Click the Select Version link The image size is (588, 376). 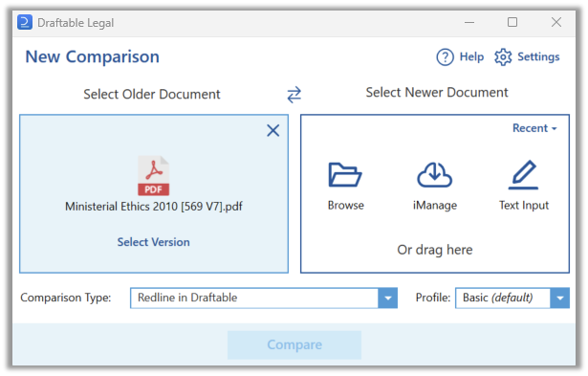point(153,242)
